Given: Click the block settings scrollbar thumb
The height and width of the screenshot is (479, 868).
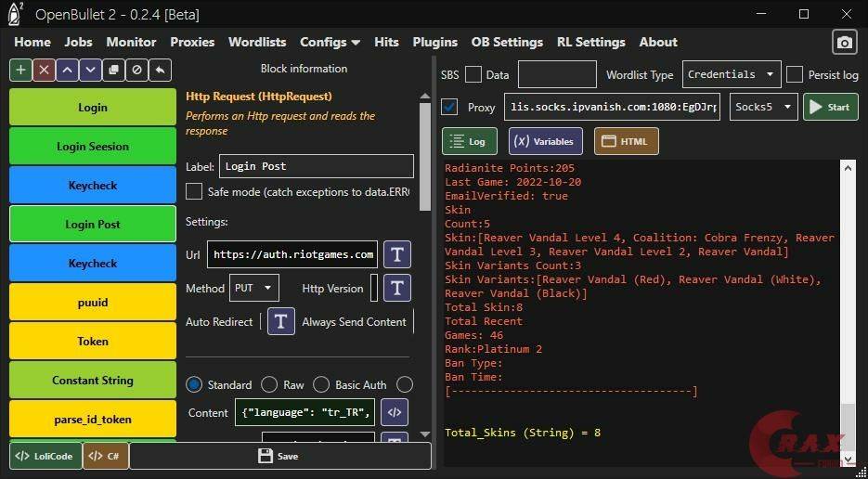Looking at the screenshot, I should pos(425,157).
